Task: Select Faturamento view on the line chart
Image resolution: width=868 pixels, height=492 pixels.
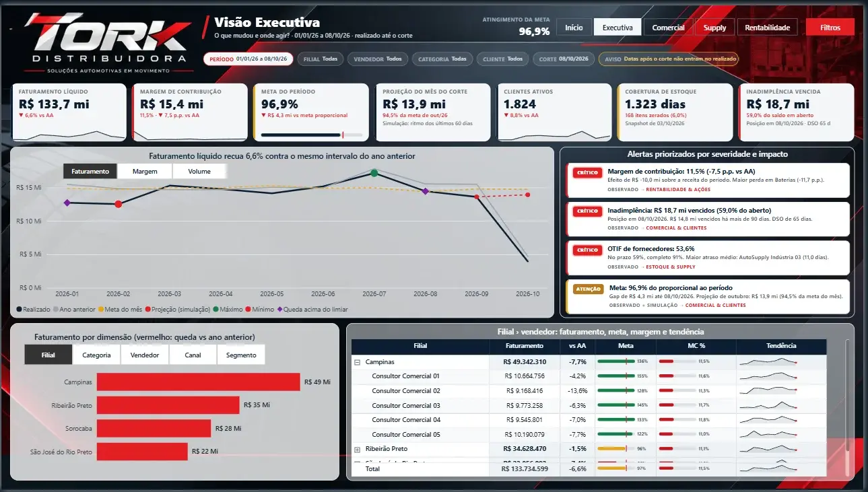Action: point(90,172)
